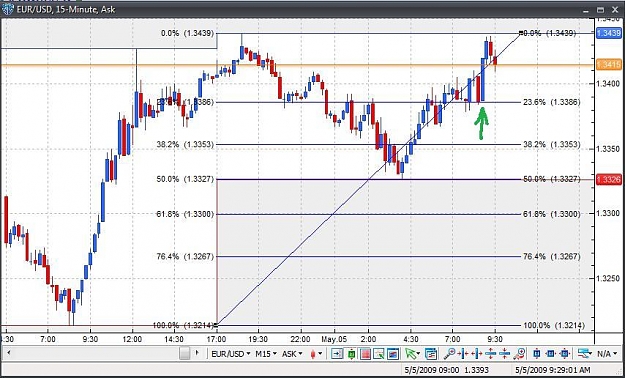625x378 pixels.
Task: Click the 1.3400 price axis label
Action: tap(608, 84)
